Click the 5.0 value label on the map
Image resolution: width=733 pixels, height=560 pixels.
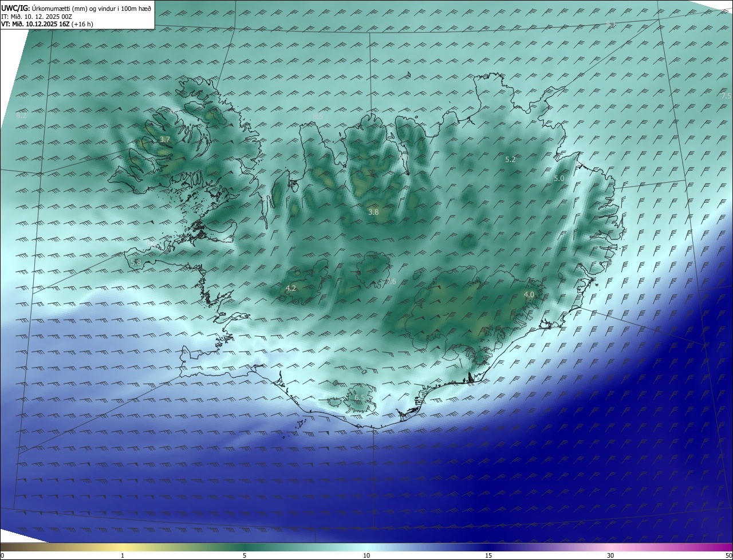coord(559,179)
